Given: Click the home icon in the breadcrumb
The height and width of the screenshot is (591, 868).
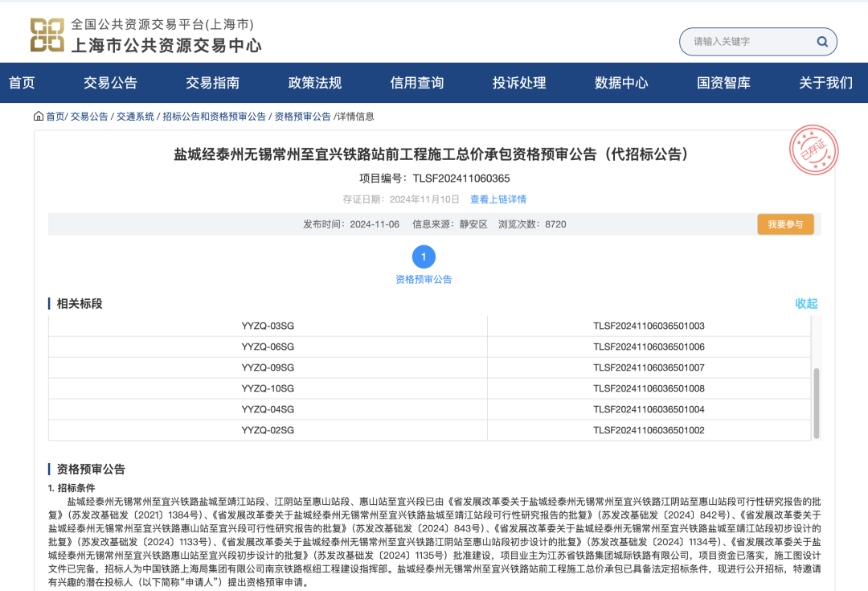Looking at the screenshot, I should tap(39, 117).
